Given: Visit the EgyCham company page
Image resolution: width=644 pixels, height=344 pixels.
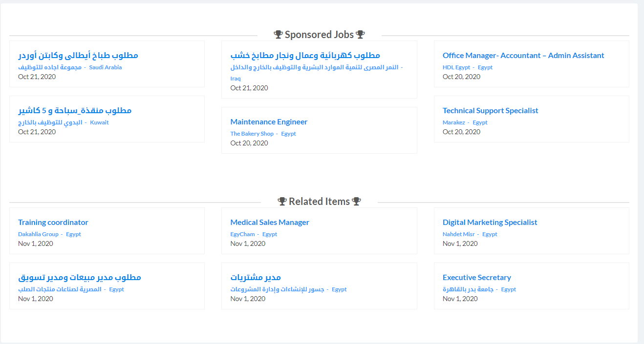Looking at the screenshot, I should click(242, 234).
